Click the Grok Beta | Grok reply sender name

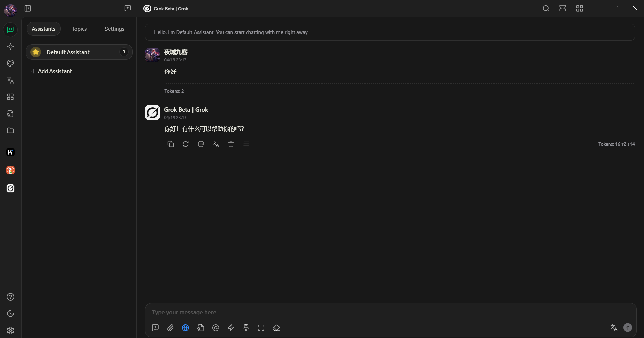tap(186, 110)
